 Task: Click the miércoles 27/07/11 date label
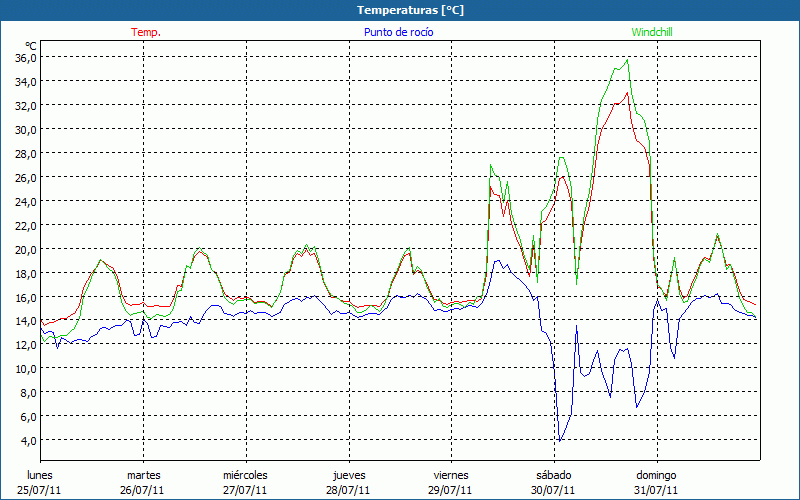click(x=246, y=482)
